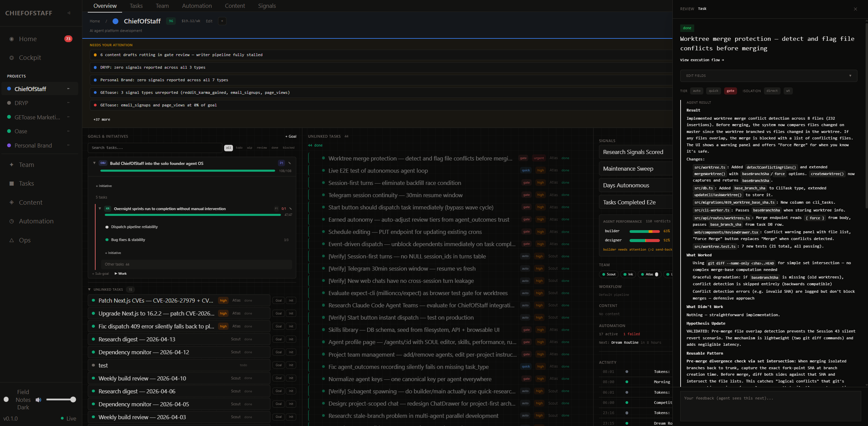Click the P1 priority badge on Build ChiefOfStaff
The width and height of the screenshot is (868, 426).
pos(281,163)
